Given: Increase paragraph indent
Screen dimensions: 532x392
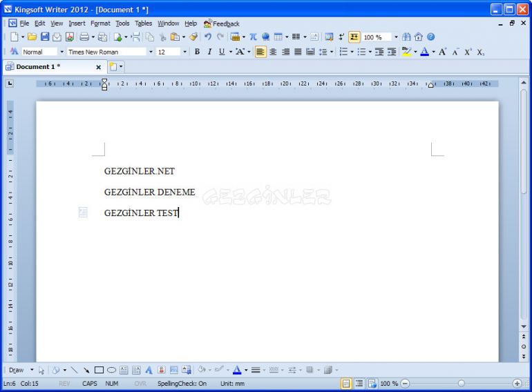Looking at the screenshot, I should pos(392,52).
